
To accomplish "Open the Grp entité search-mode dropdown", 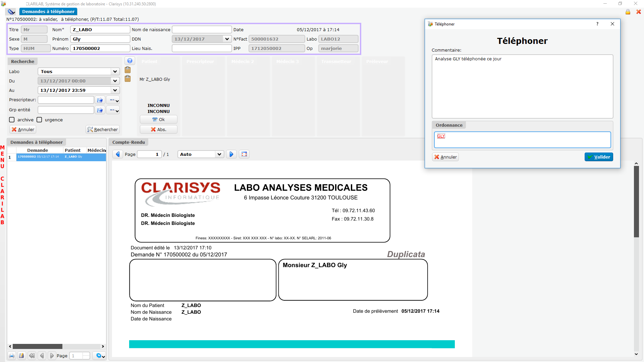I will (x=113, y=110).
